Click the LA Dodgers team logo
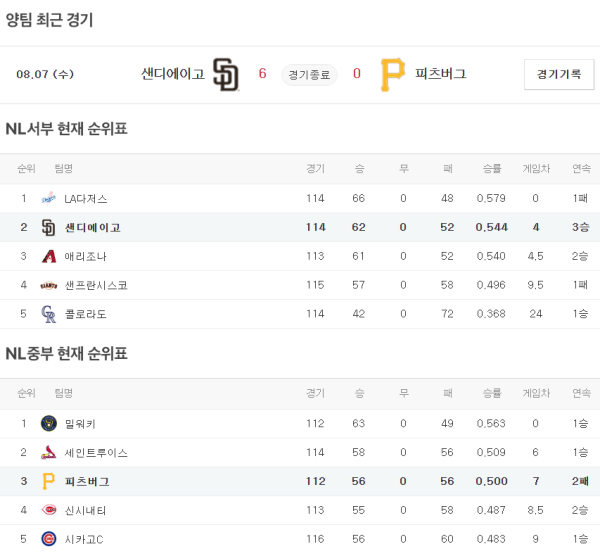The width and height of the screenshot is (600, 556). coord(48,199)
